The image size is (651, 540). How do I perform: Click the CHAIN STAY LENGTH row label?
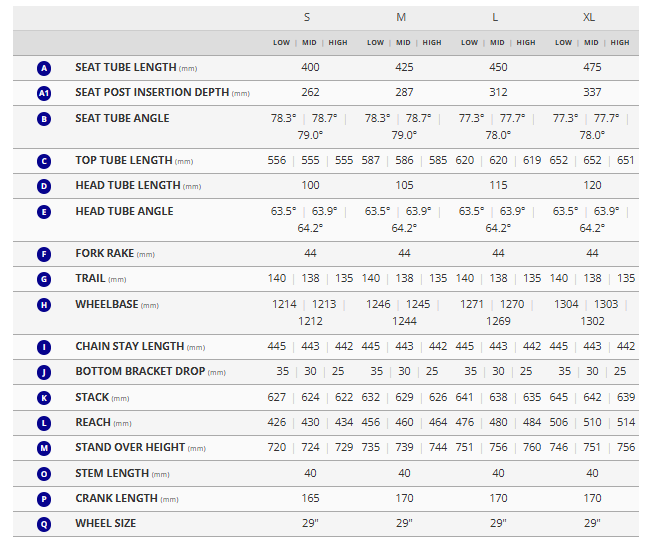pyautogui.click(x=129, y=347)
